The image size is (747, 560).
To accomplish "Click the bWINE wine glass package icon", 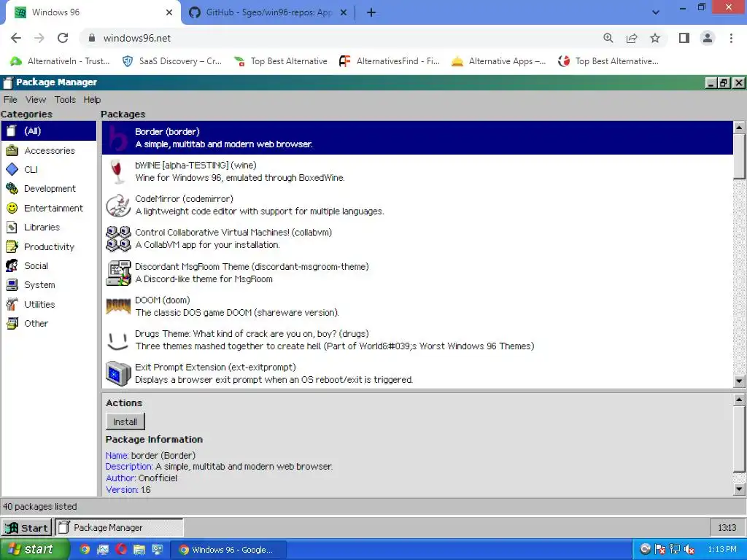I will pyautogui.click(x=117, y=171).
